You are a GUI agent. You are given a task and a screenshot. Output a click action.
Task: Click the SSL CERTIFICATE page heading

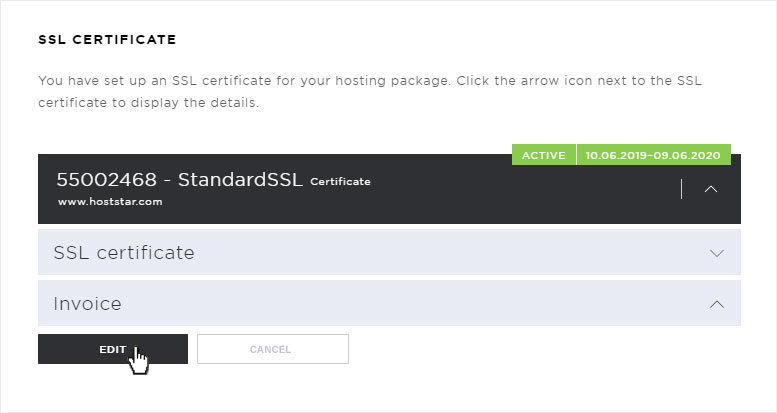tap(108, 40)
